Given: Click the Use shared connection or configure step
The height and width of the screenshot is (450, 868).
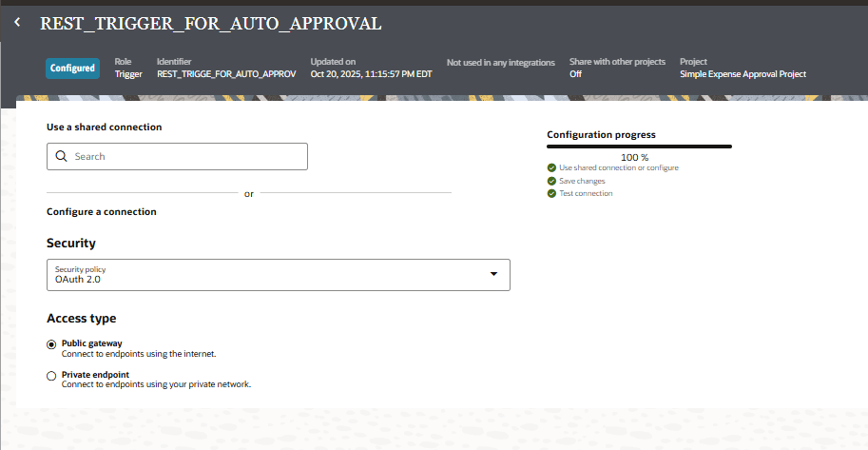Looking at the screenshot, I should [x=618, y=168].
